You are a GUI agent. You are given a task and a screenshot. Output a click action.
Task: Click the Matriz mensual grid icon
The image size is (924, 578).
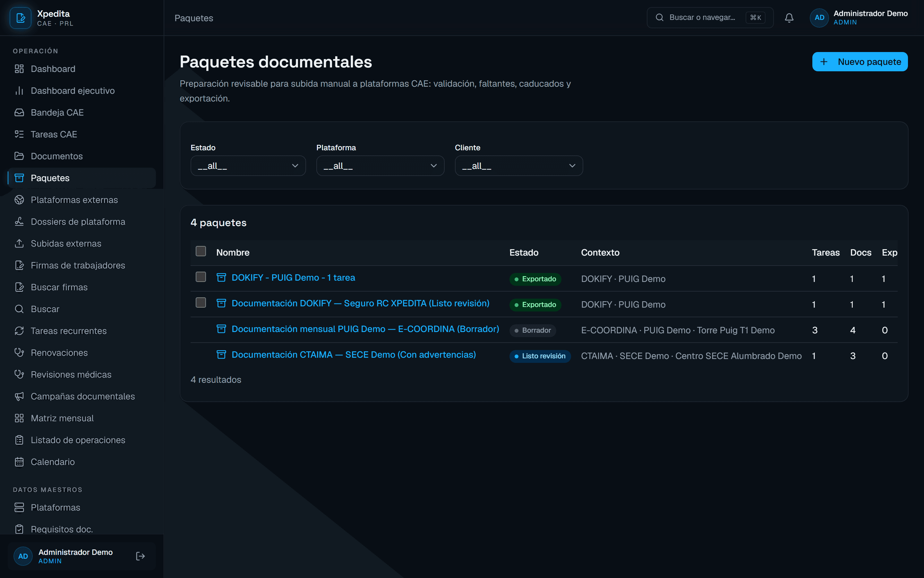pyautogui.click(x=19, y=418)
